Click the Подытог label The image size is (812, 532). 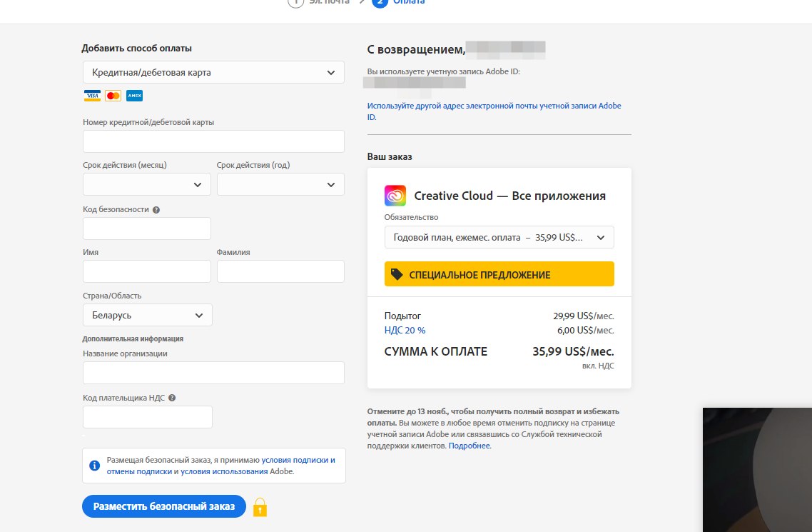click(402, 316)
